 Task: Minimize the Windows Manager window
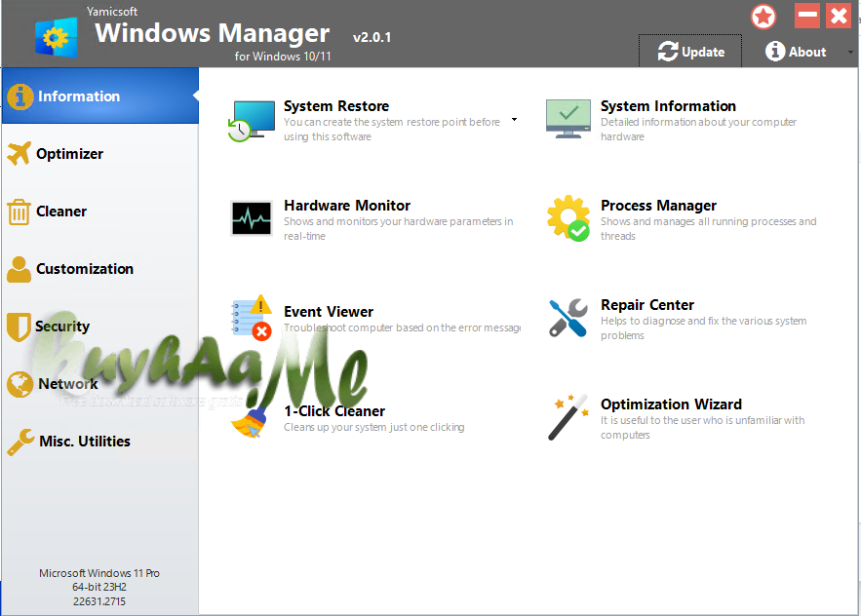(807, 16)
